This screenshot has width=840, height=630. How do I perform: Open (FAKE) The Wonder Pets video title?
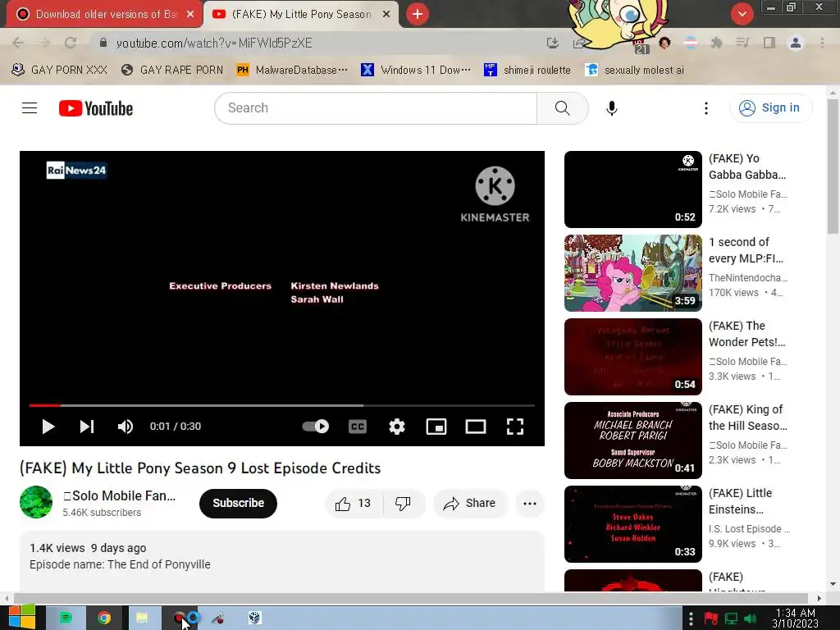tap(746, 334)
